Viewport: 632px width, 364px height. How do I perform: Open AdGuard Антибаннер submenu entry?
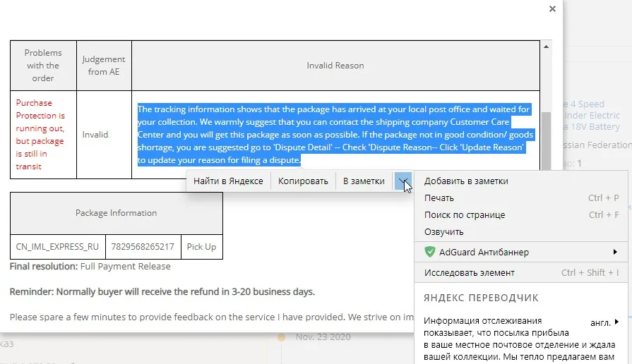521,252
